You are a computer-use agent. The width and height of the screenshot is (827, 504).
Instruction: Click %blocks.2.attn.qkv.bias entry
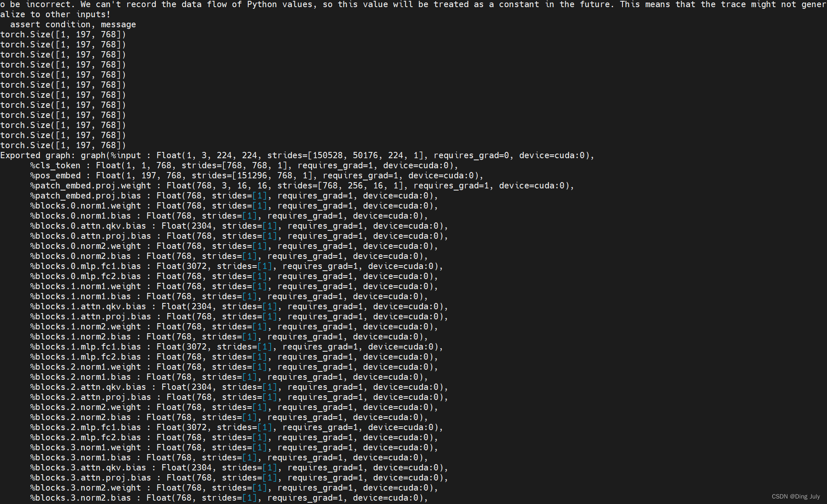coord(88,387)
